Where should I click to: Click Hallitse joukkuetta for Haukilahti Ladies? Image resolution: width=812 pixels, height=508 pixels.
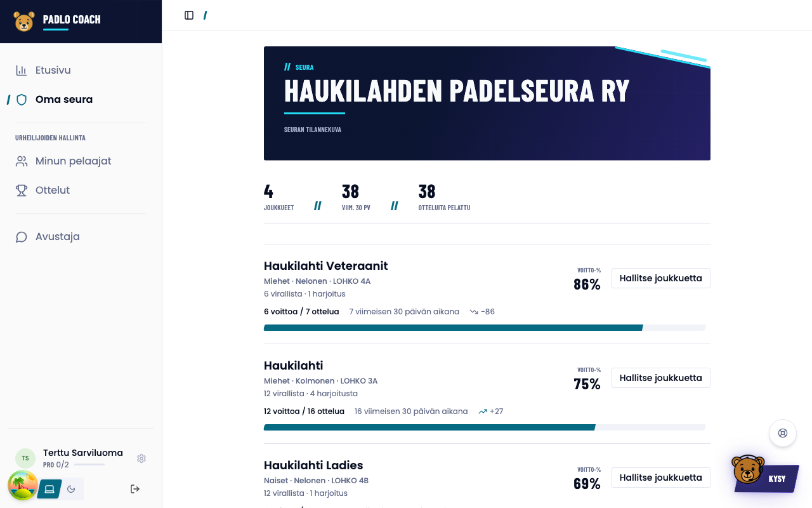660,478
